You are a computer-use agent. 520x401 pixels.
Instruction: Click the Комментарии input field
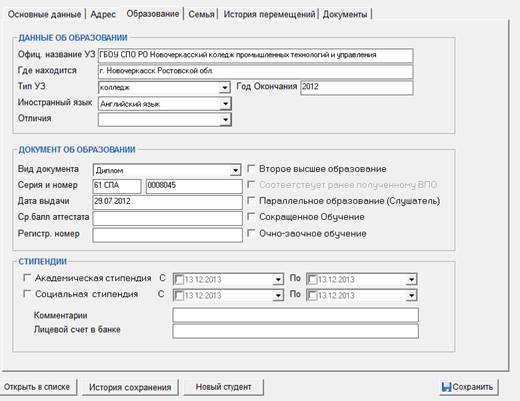click(295, 315)
